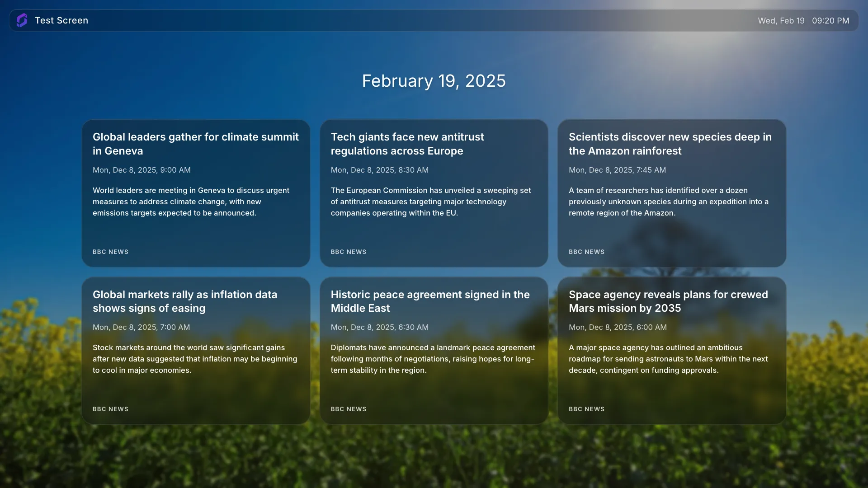Open the crewed Mars mission headline
This screenshot has height=488, width=868.
tap(668, 301)
